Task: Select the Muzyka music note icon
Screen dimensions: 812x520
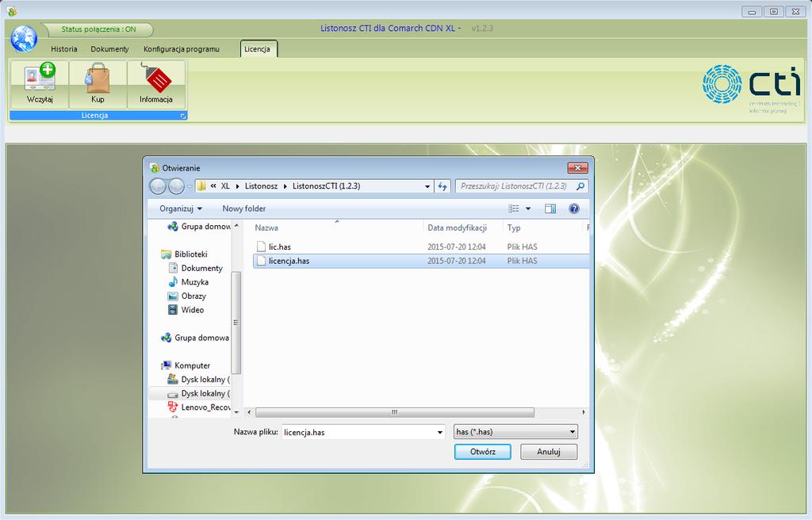Action: 173,281
